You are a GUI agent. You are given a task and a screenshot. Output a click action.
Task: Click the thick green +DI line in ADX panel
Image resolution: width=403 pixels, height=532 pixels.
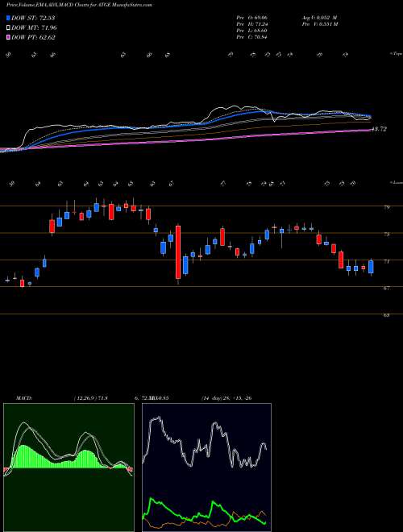pos(205,513)
